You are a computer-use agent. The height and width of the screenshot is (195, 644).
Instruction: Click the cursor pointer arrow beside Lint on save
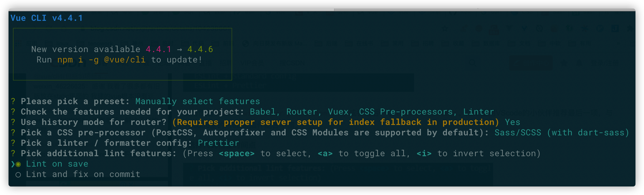13,164
